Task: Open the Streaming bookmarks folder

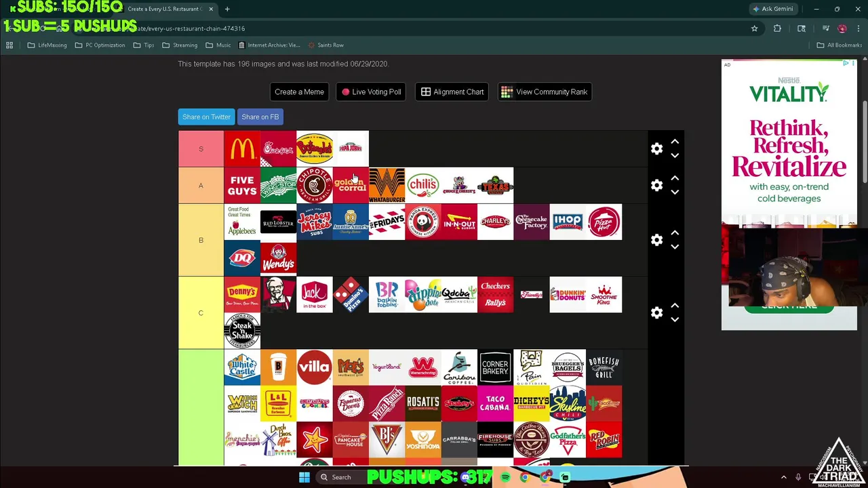Action: tap(180, 45)
